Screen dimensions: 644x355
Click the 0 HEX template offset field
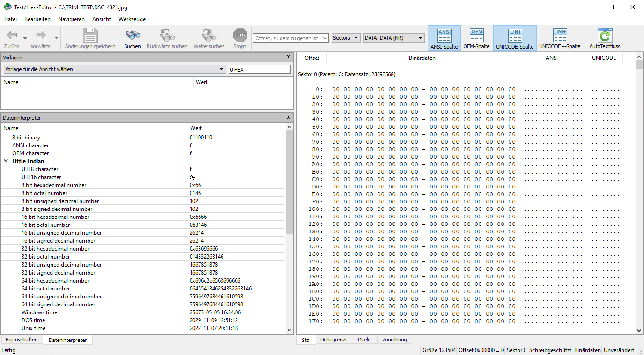pos(259,69)
